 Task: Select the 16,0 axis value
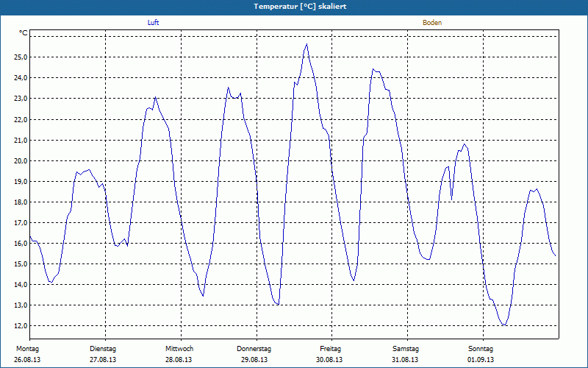point(21,244)
